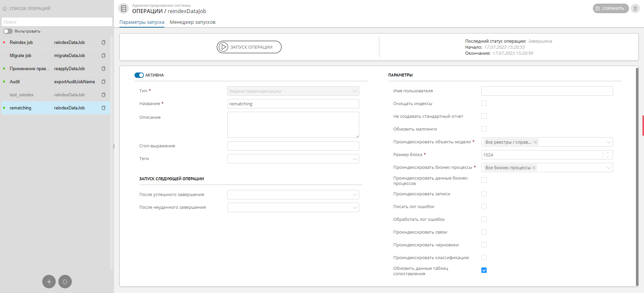Click the СПИСОК ОПЕРАЦИЙ header
Image resolution: width=644 pixels, height=293 pixels.
(x=30, y=9)
